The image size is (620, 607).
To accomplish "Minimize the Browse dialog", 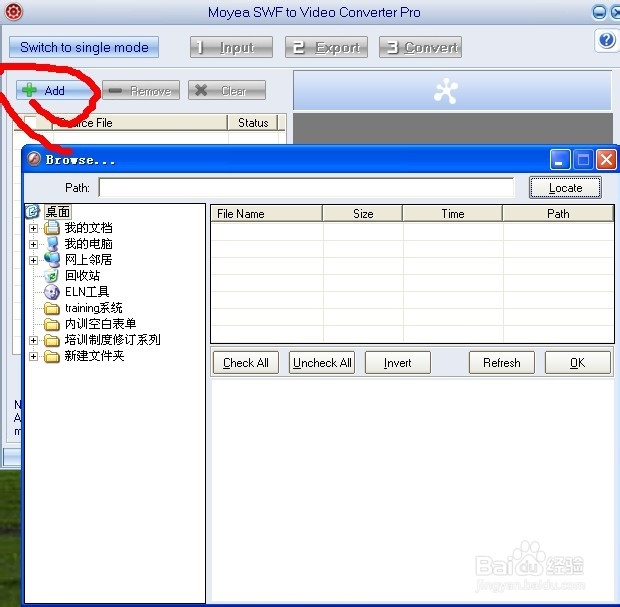I will point(560,159).
